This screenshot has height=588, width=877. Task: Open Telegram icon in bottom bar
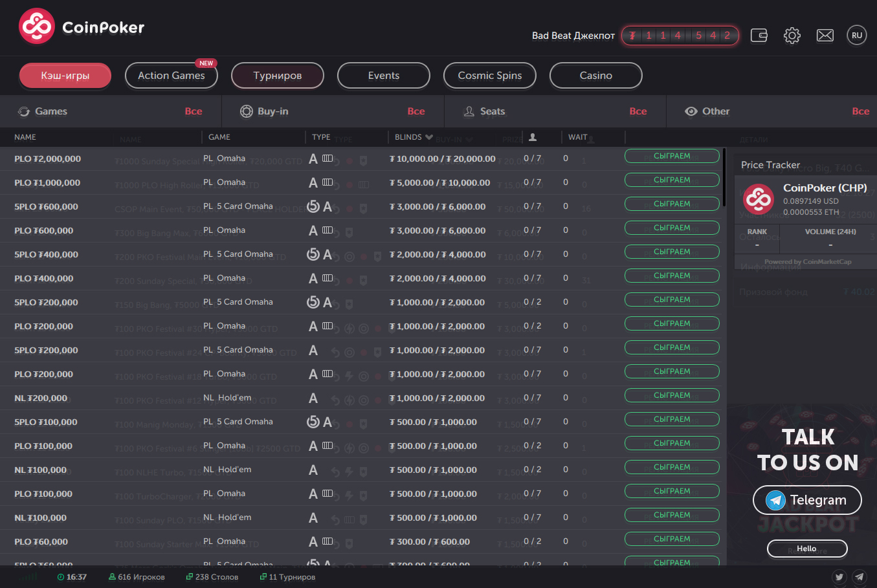coord(859,577)
